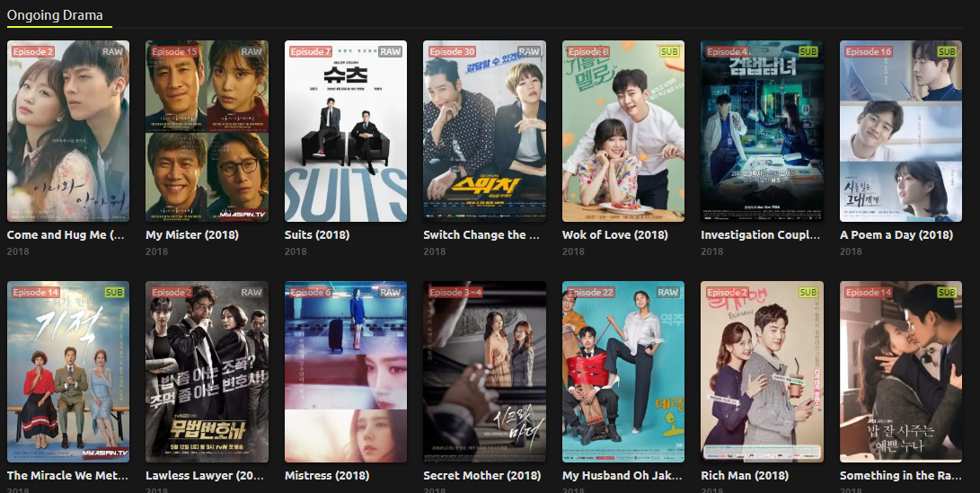Open the Come and Hug Me poster
This screenshot has height=493, width=980.
pyautogui.click(x=68, y=131)
